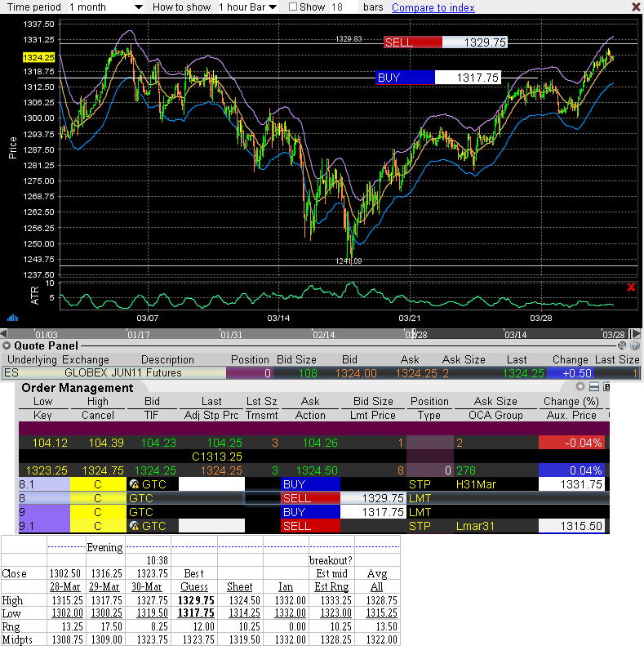Click yellow current price label 1324.25
Image resolution: width=644 pixels, height=646 pixels.
(x=38, y=57)
